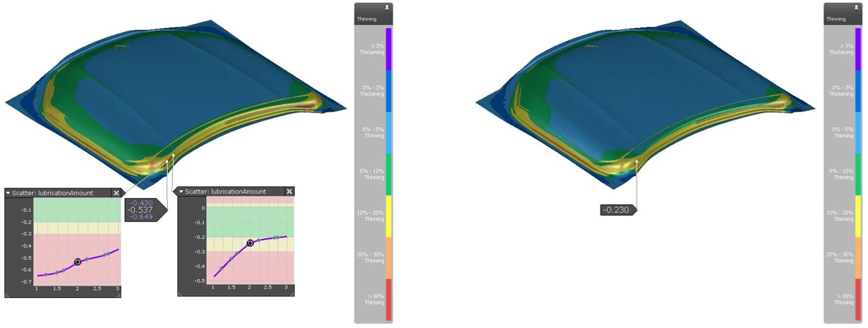Viewport: 868px width, 328px height.
Task: Collapse the right Scatter panel using its triangle
Action: 182,191
